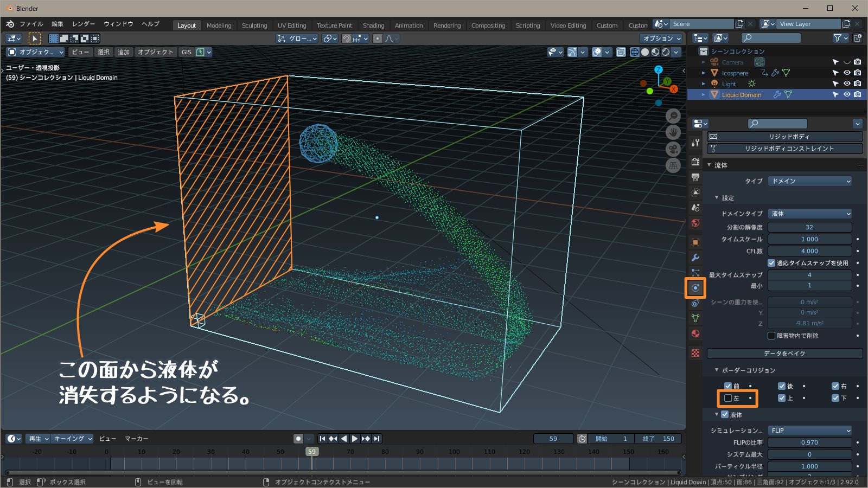
Task: Click the データをベイク button
Action: (784, 354)
